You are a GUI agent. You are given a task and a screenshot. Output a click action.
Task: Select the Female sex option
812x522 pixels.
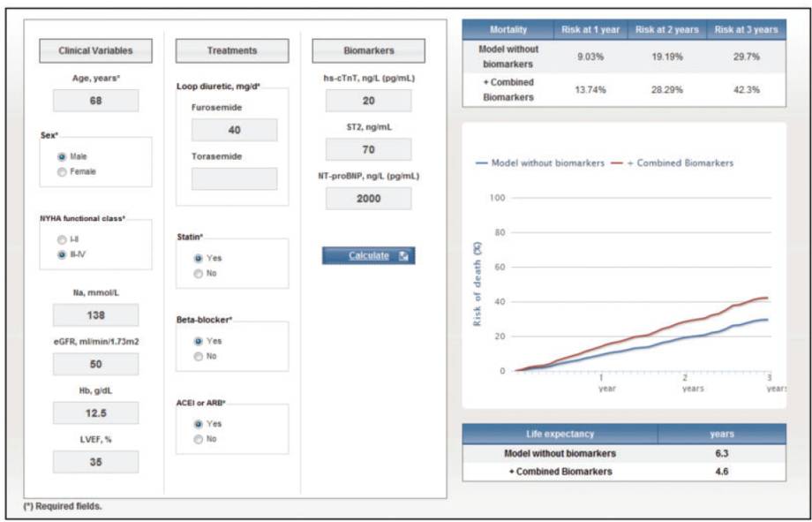point(63,171)
